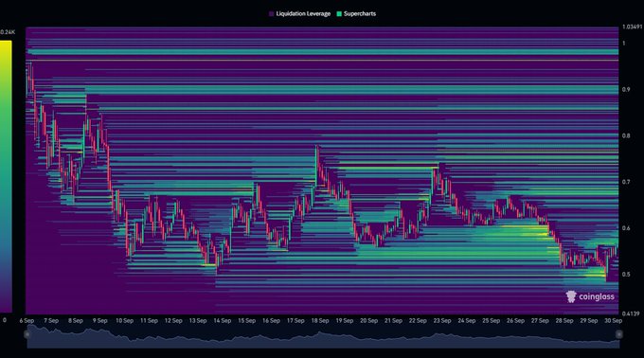Click the 0.5 price axis label
This screenshot has height=358, width=644.
(626, 275)
